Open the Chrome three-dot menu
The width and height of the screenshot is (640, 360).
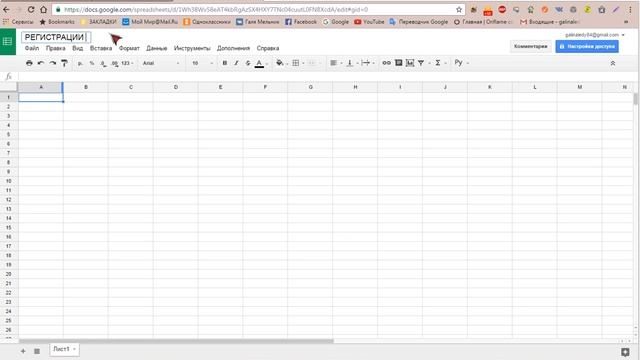pyautogui.click(x=630, y=9)
